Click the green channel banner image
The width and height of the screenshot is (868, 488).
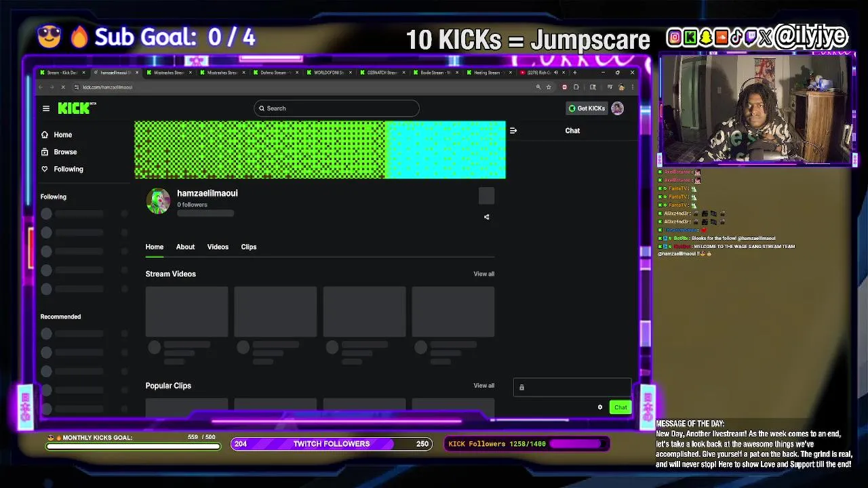click(x=320, y=150)
